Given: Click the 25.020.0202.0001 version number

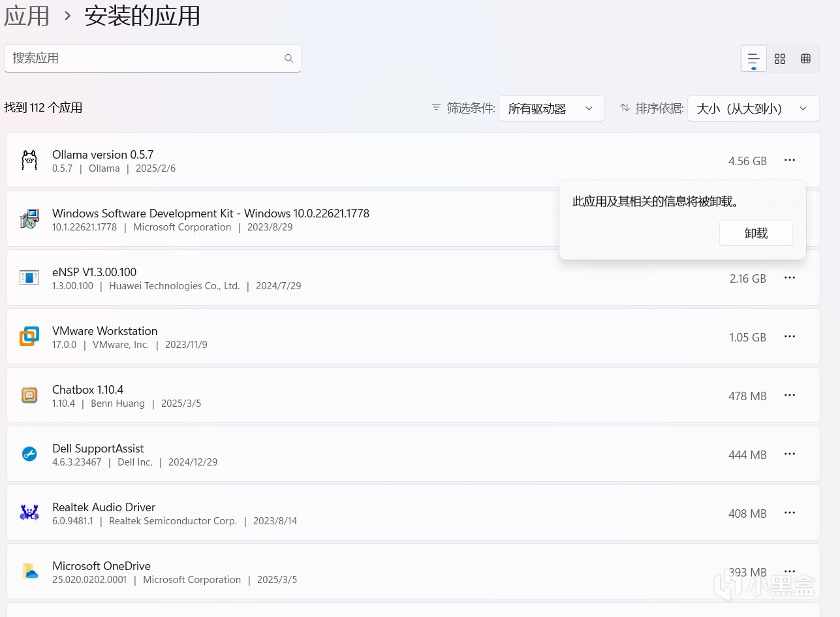Looking at the screenshot, I should click(x=89, y=580).
